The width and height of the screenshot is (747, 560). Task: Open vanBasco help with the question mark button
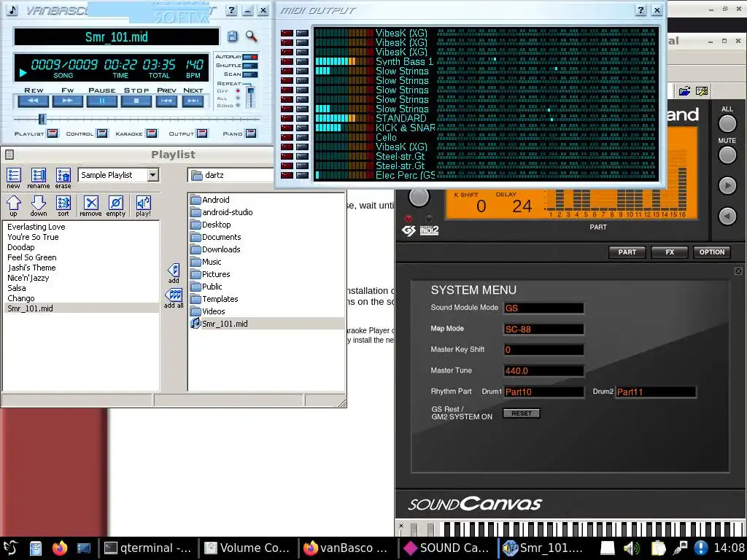(231, 10)
